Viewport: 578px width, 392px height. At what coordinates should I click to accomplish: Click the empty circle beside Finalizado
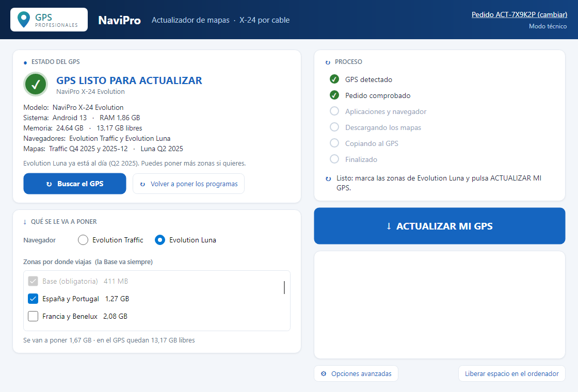click(x=334, y=159)
